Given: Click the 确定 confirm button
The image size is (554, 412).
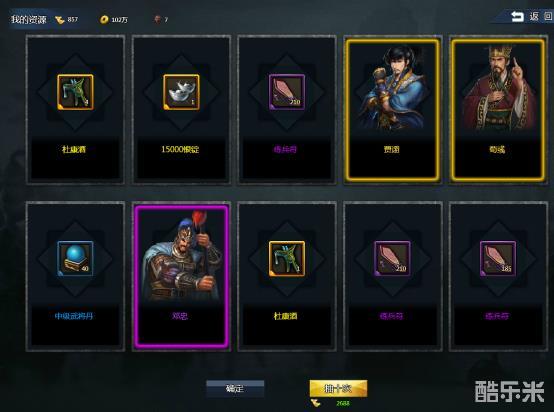Looking at the screenshot, I should (x=235, y=389).
